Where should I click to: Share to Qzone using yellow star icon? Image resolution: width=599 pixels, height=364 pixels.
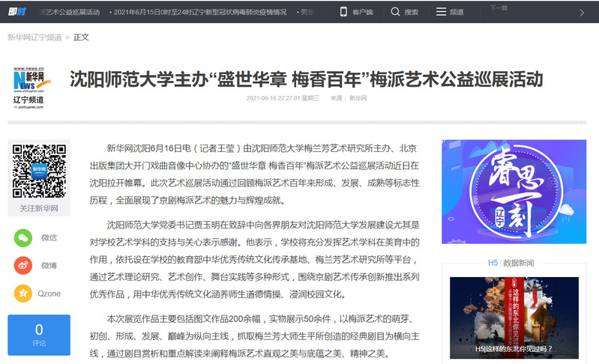coord(23,294)
